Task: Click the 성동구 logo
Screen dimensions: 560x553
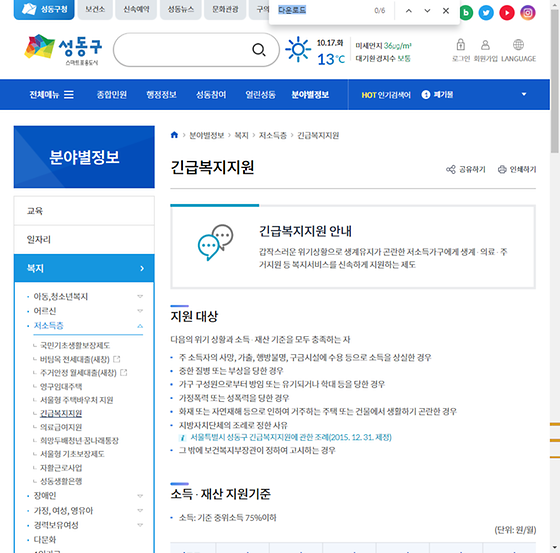Action: (63, 49)
